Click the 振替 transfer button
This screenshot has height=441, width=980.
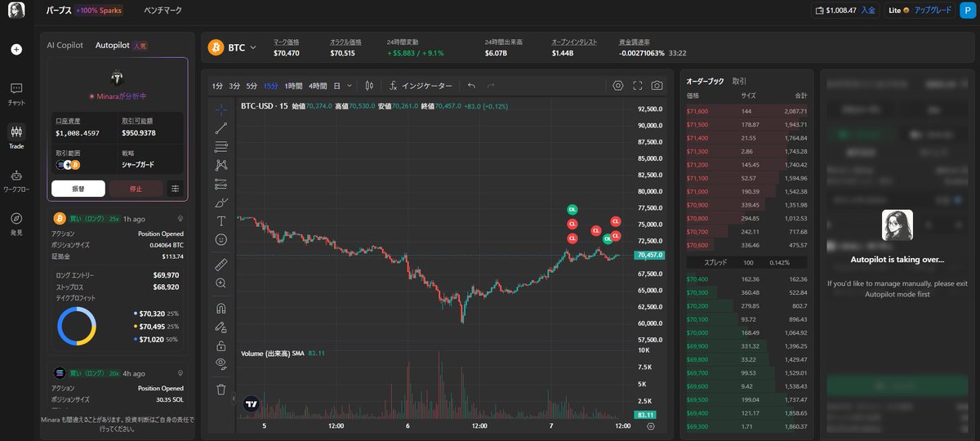coord(78,189)
